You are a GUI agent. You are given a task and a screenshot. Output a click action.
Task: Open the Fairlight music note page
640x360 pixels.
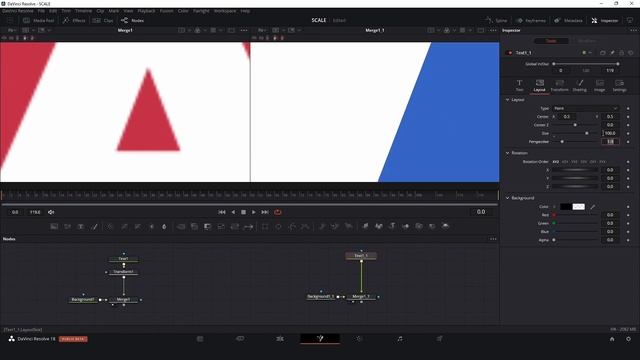pyautogui.click(x=400, y=338)
